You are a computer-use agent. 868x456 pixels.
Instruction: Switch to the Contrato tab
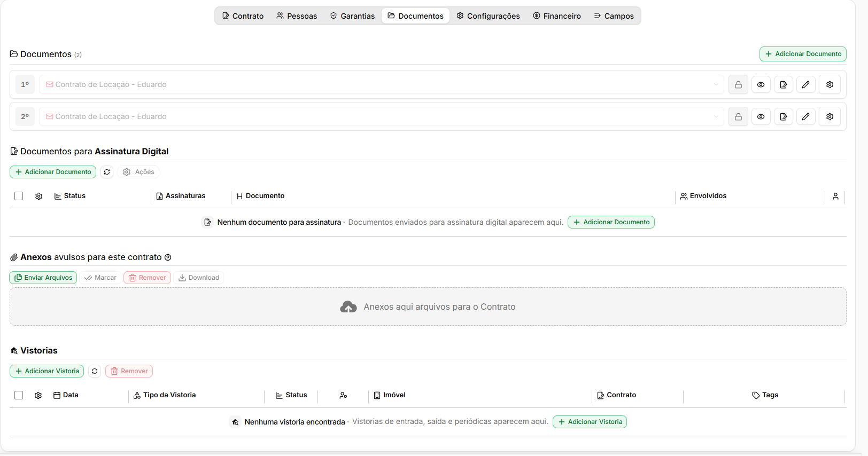243,16
